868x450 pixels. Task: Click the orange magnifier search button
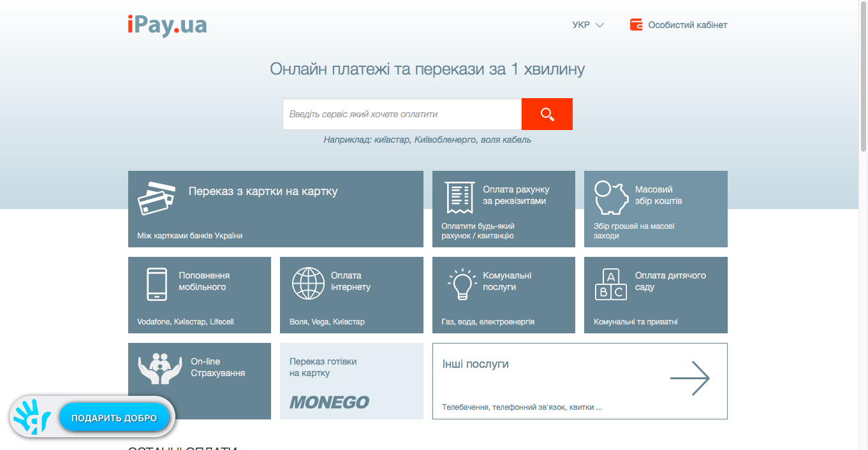point(547,114)
